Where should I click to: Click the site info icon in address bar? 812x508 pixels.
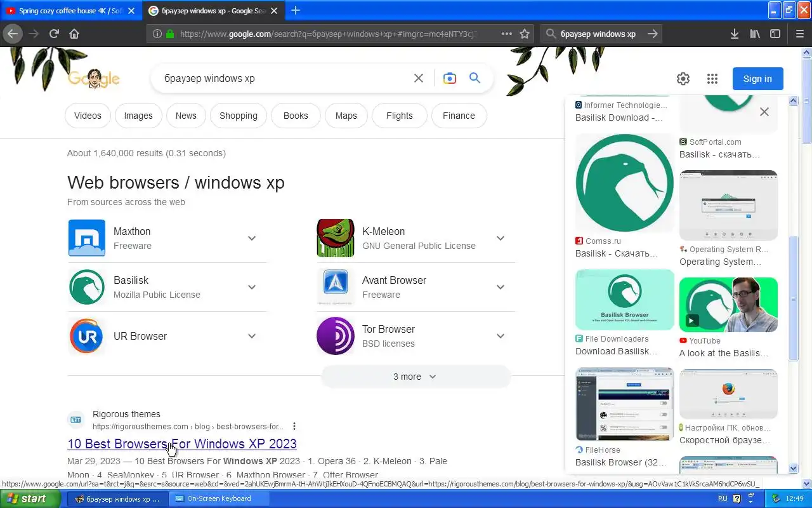coord(157,34)
